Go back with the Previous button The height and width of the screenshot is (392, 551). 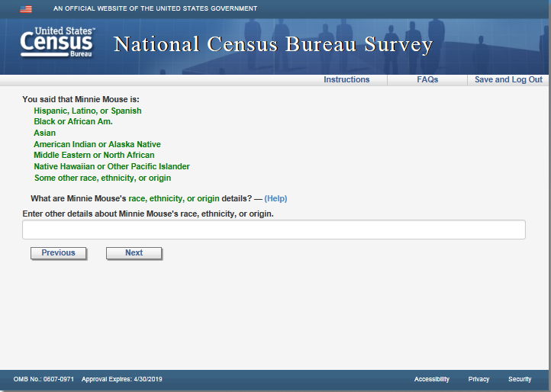click(58, 253)
